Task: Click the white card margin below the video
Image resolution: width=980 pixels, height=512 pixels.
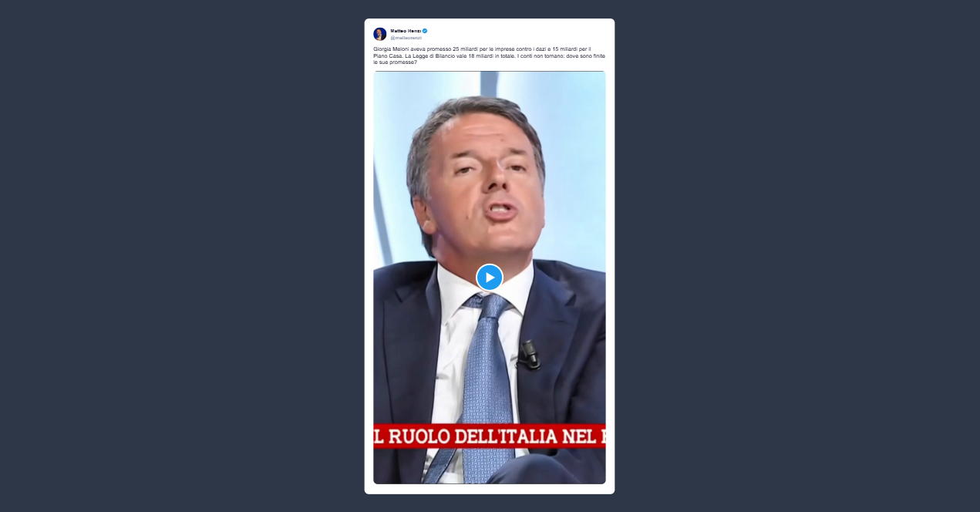Action: [490, 489]
